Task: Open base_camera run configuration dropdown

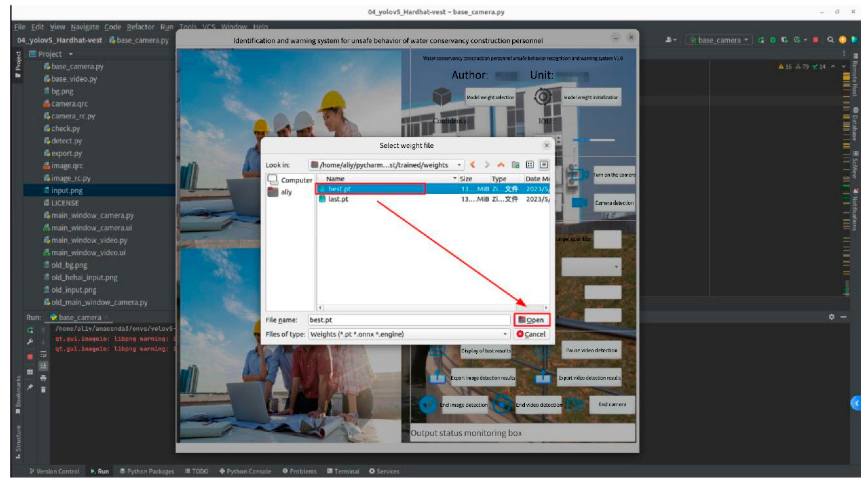Action: [719, 40]
